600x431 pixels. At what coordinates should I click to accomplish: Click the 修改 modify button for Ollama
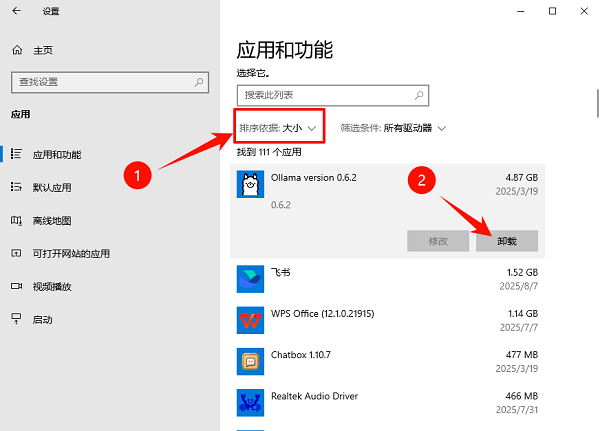click(x=438, y=241)
